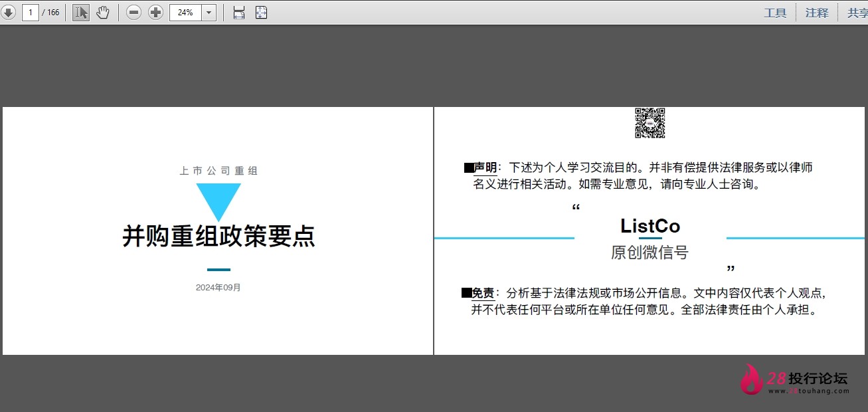The image size is (868, 412).
Task: Click the 免责 label
Action: 483,293
